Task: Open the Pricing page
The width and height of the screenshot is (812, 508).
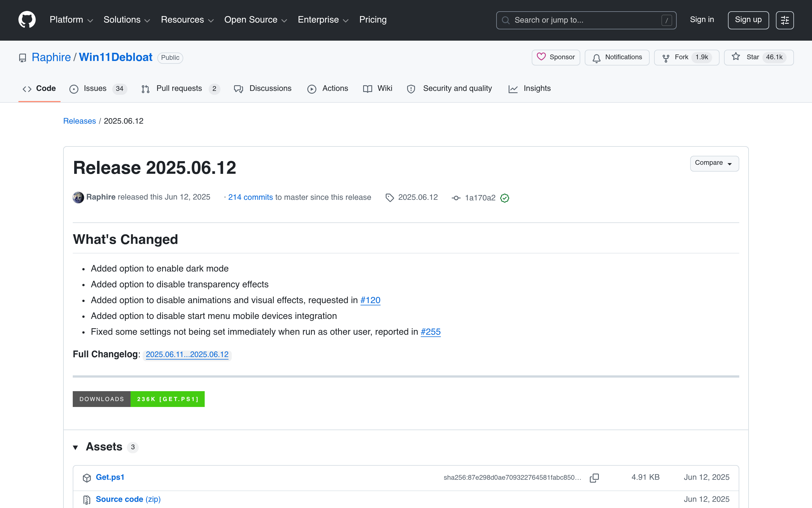Action: click(x=373, y=20)
